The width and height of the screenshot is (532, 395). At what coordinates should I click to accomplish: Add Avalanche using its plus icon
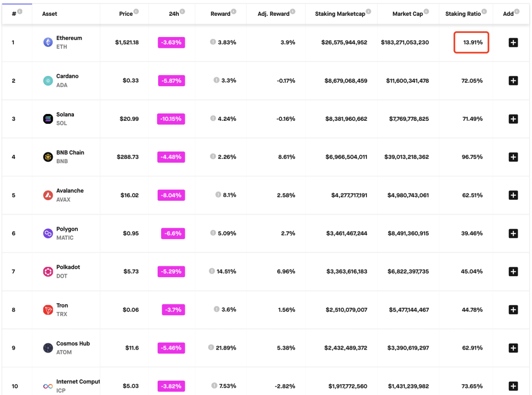coord(513,195)
